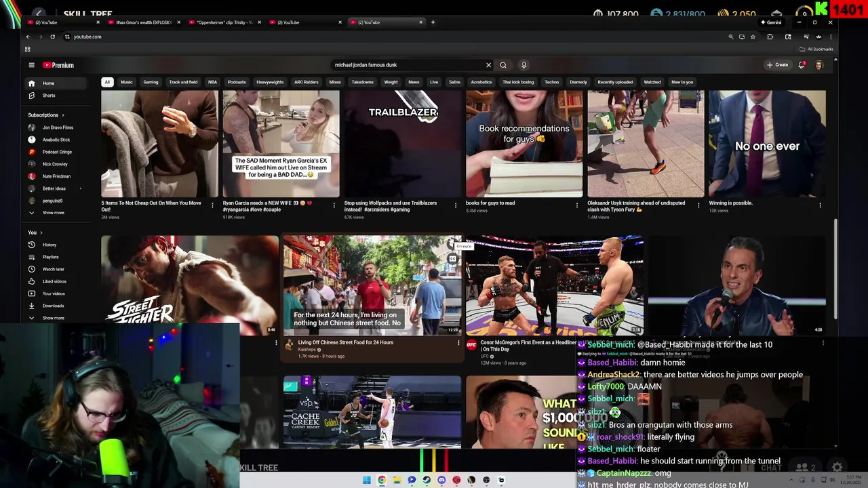This screenshot has height=488, width=868.
Task: Open the account avatar menu
Action: point(818,65)
